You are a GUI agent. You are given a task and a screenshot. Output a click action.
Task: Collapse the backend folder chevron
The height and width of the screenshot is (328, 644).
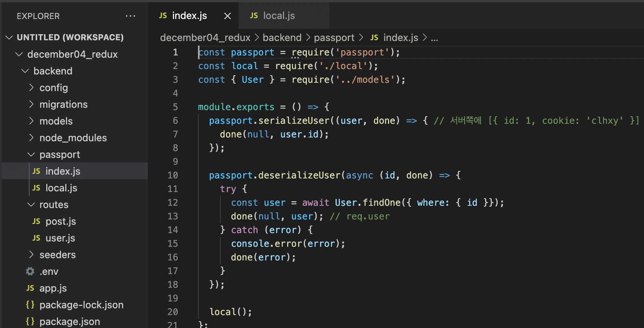(x=25, y=71)
